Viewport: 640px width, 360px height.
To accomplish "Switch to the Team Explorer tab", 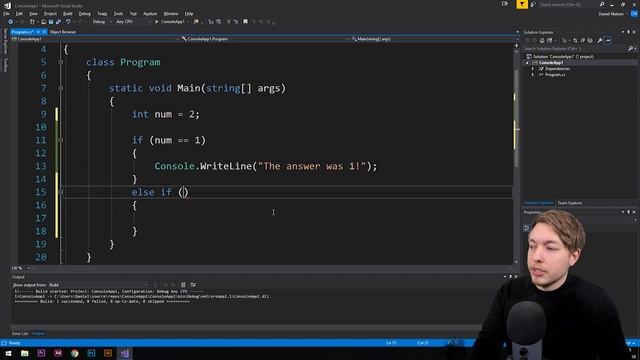I will tap(570, 203).
